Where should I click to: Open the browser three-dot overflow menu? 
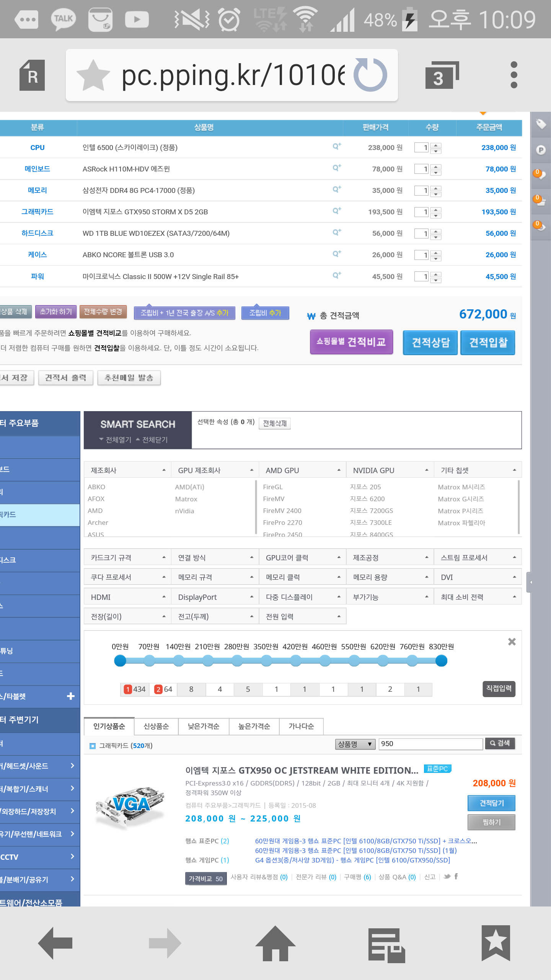514,75
